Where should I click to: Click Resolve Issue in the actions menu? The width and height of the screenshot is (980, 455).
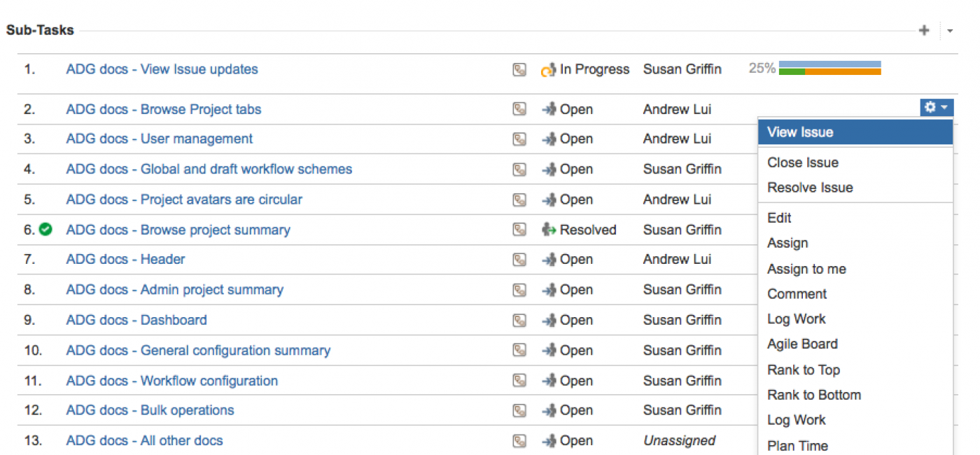coord(810,188)
